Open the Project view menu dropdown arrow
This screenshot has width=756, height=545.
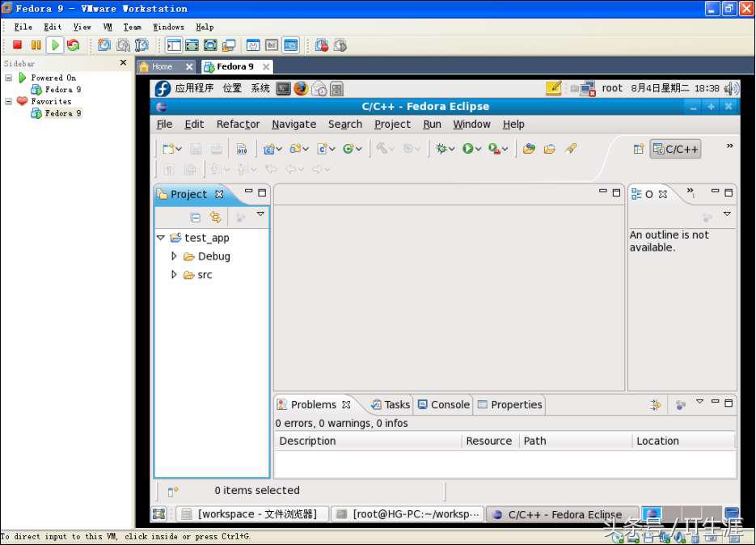[x=260, y=213]
